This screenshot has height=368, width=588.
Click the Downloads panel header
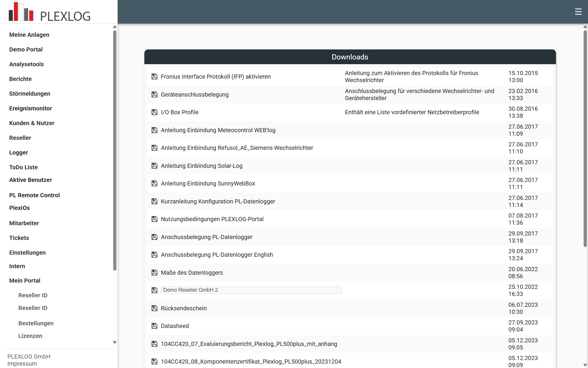coord(350,57)
